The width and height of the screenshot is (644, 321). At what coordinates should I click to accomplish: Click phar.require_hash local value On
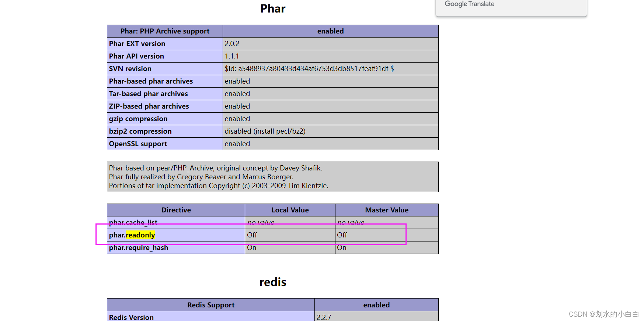(x=252, y=248)
